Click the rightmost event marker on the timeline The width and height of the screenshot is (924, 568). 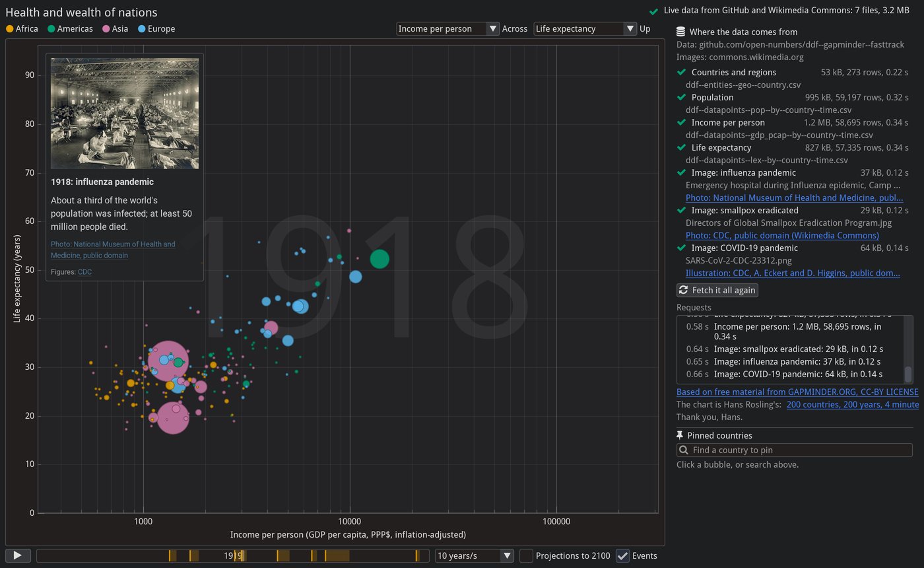coord(416,555)
